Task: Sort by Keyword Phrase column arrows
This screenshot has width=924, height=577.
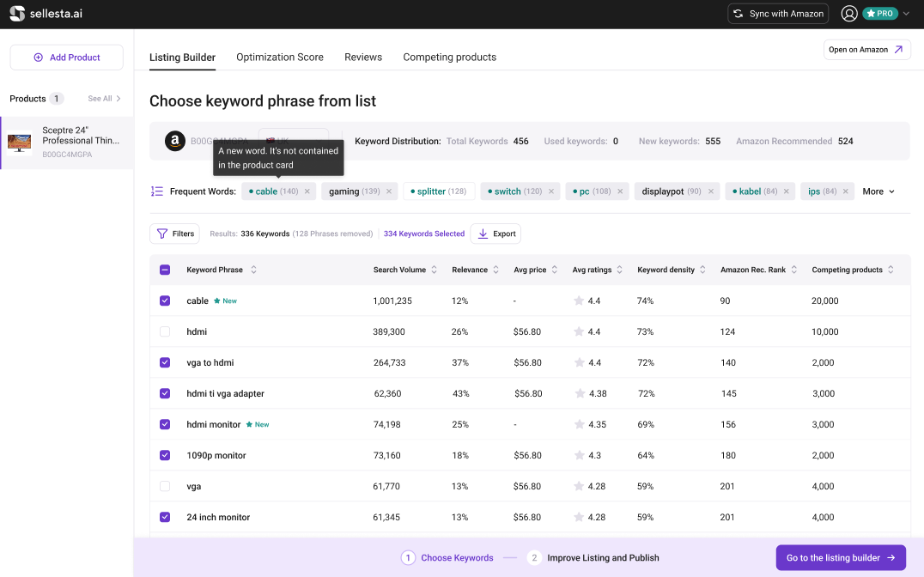Action: tap(253, 270)
